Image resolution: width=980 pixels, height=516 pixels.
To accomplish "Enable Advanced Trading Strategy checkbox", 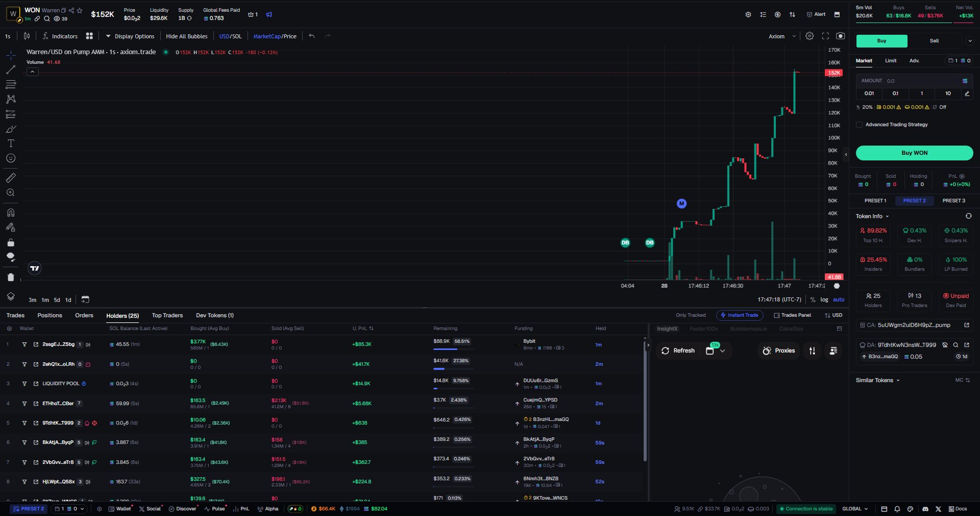I will click(860, 125).
